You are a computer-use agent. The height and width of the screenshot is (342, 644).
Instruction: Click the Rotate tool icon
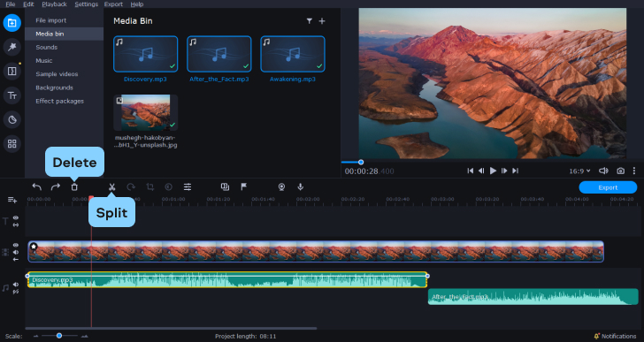point(131,187)
